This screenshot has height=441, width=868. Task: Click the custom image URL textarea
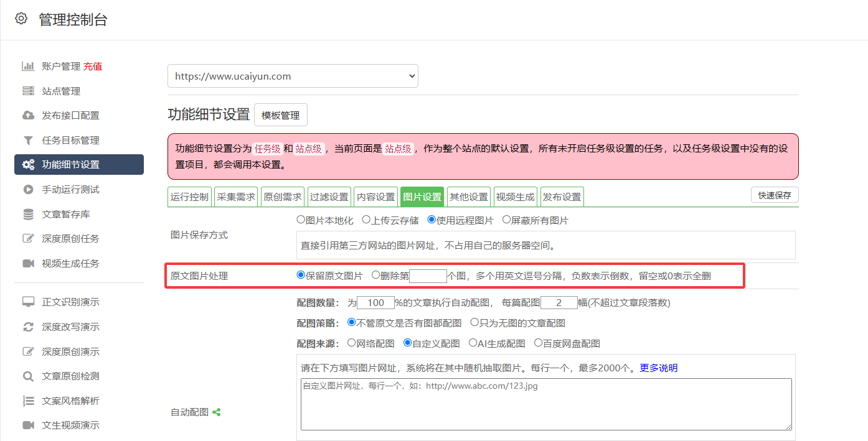pos(545,404)
